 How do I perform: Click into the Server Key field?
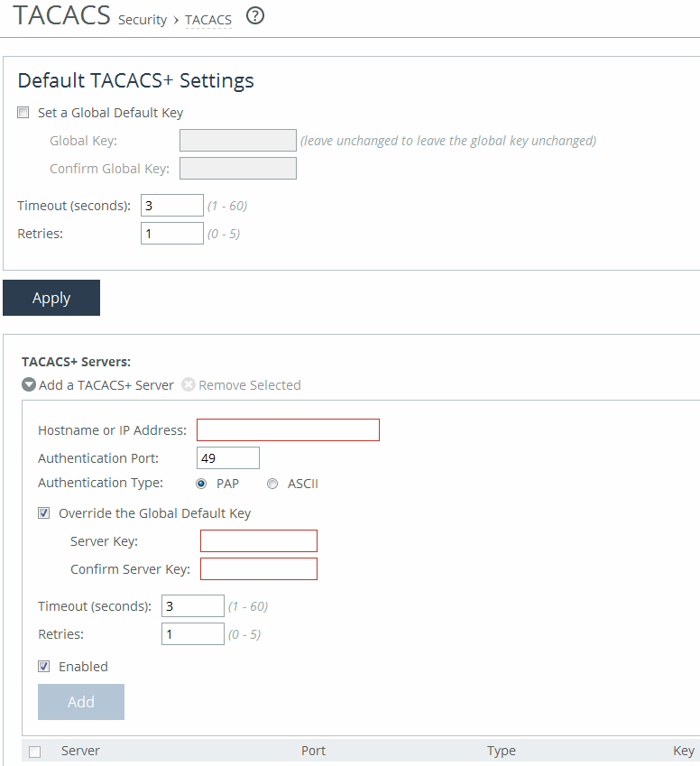tap(259, 541)
